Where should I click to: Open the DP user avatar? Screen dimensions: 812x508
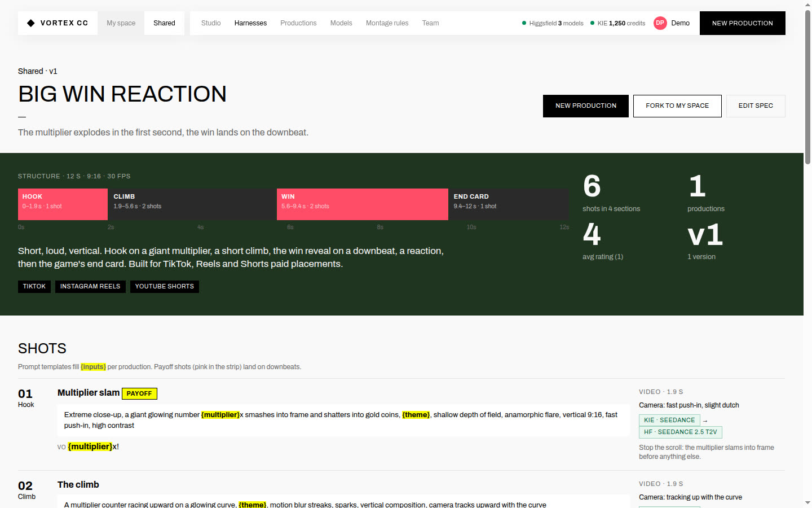tap(660, 23)
